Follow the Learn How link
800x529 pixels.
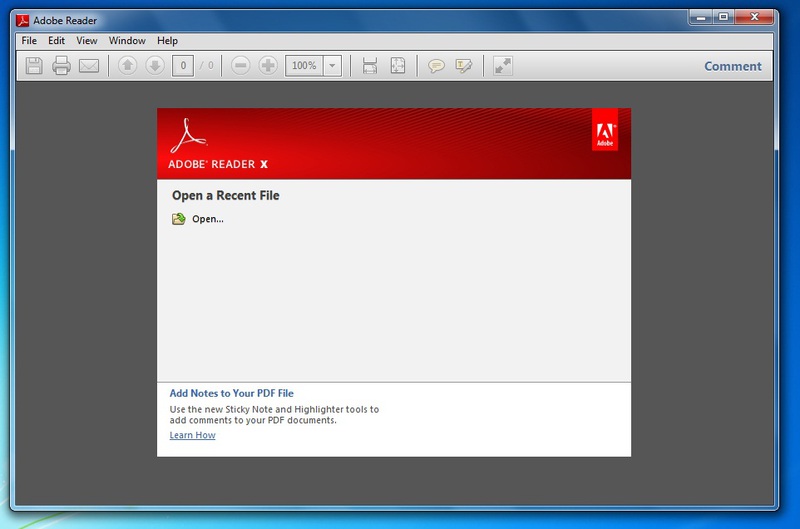(192, 435)
